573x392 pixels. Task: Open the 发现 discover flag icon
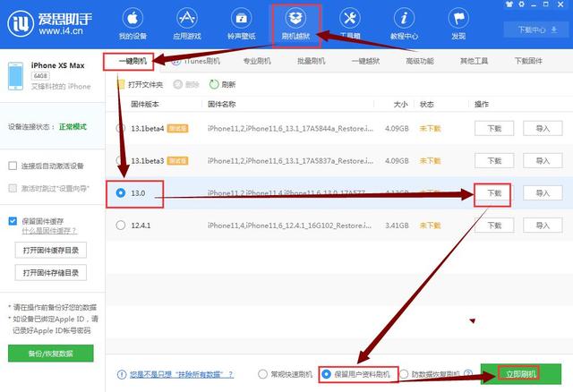tap(458, 18)
